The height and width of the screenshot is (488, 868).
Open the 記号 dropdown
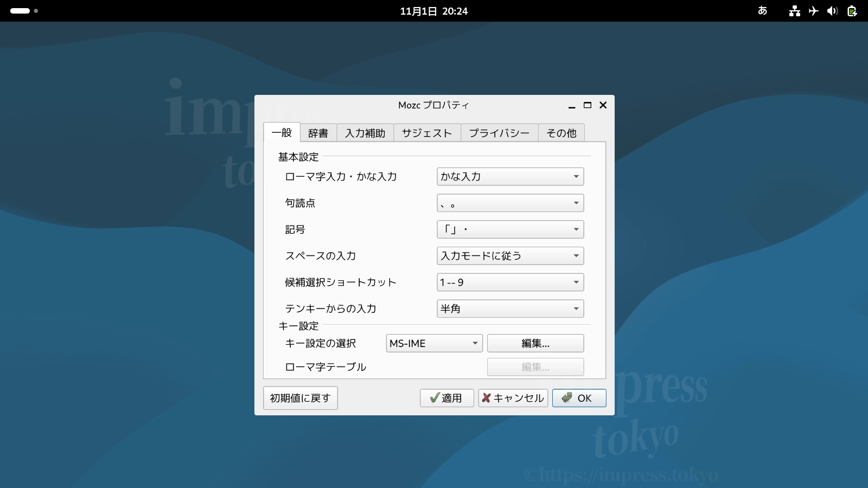pos(510,229)
